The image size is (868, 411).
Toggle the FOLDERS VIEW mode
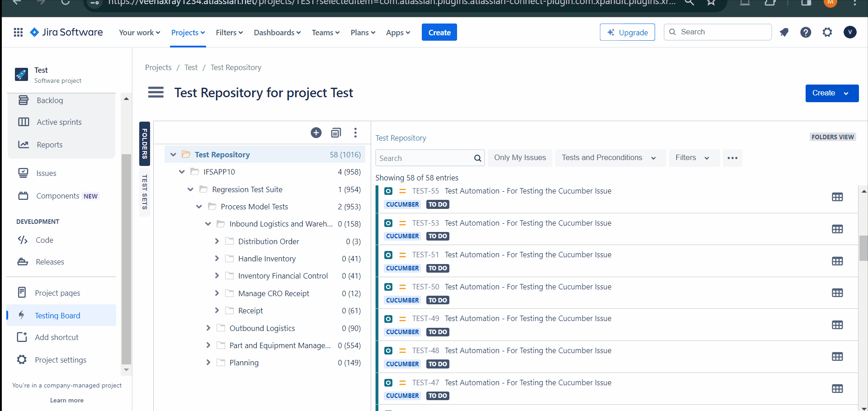coord(833,137)
